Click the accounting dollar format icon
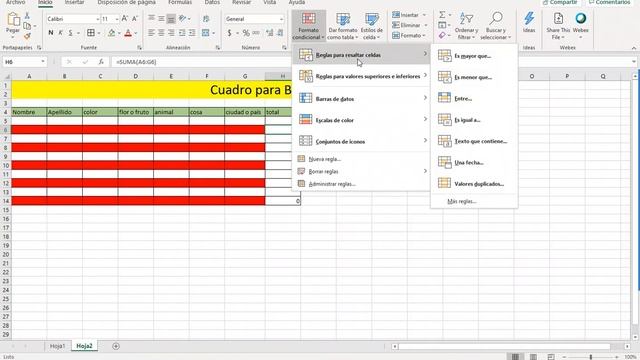 (229, 33)
